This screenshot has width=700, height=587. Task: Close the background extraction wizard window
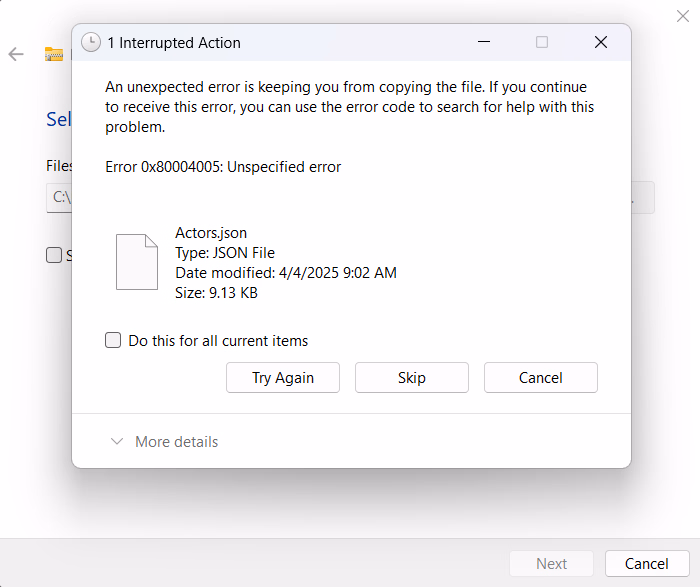point(681,16)
